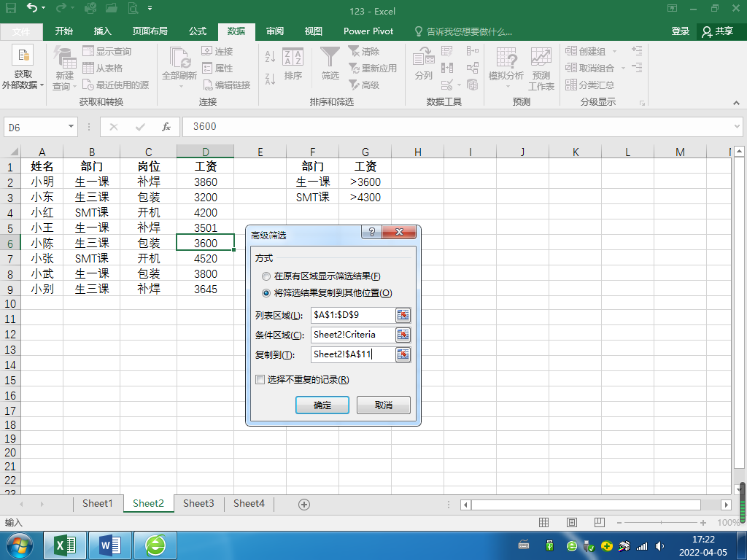747x560 pixels.
Task: Open the 获取外部数据 dropdown
Action: pyautogui.click(x=23, y=68)
